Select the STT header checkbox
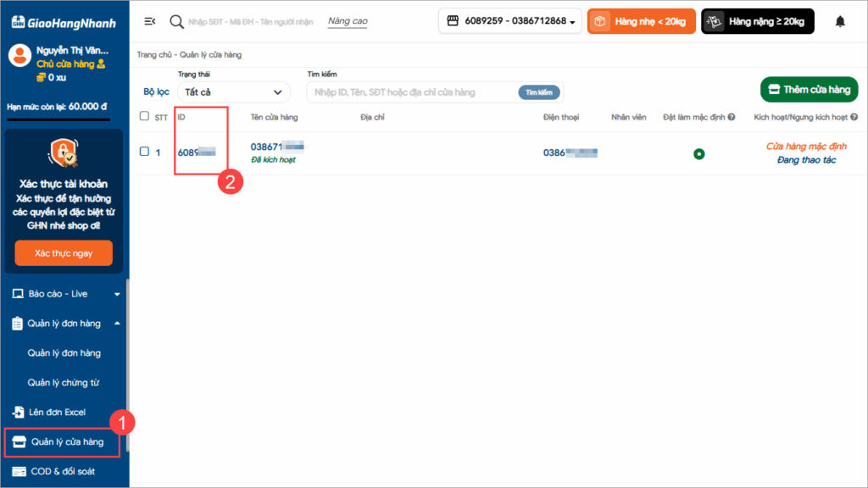The height and width of the screenshot is (488, 868). (144, 116)
